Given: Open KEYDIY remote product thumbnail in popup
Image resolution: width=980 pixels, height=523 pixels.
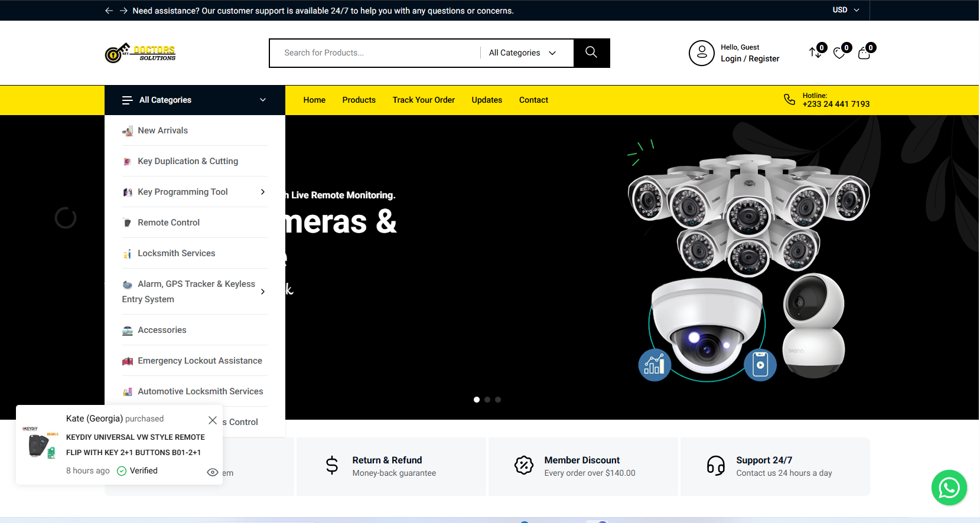Looking at the screenshot, I should click(x=41, y=443).
